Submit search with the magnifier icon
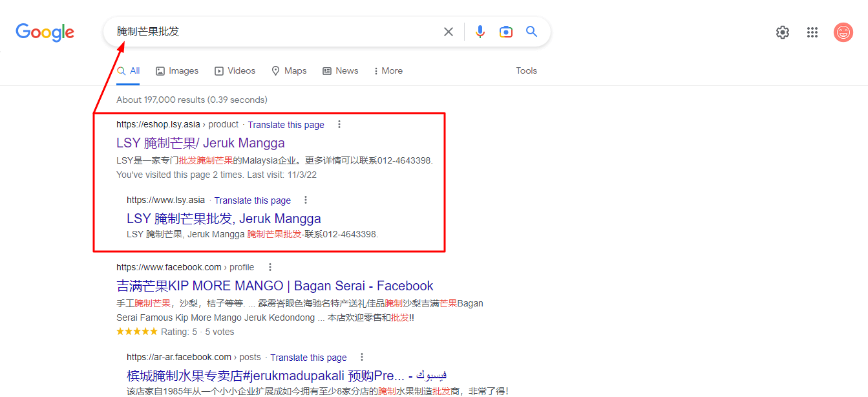This screenshot has width=868, height=397. point(531,32)
